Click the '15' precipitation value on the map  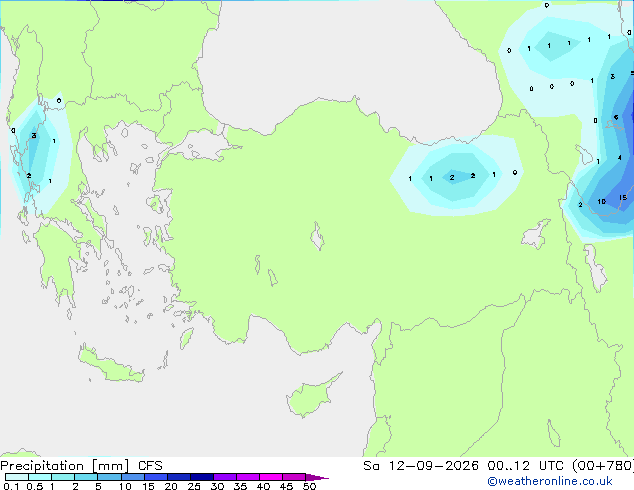click(x=623, y=197)
